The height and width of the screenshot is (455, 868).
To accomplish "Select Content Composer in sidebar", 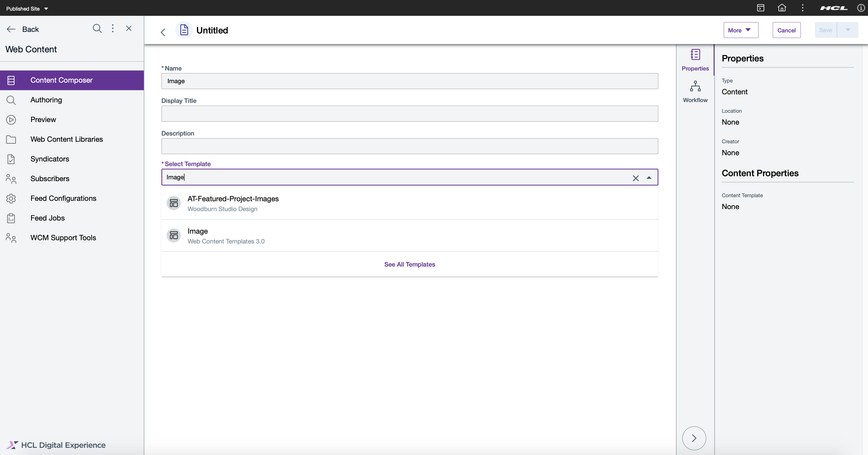I will pyautogui.click(x=72, y=80).
